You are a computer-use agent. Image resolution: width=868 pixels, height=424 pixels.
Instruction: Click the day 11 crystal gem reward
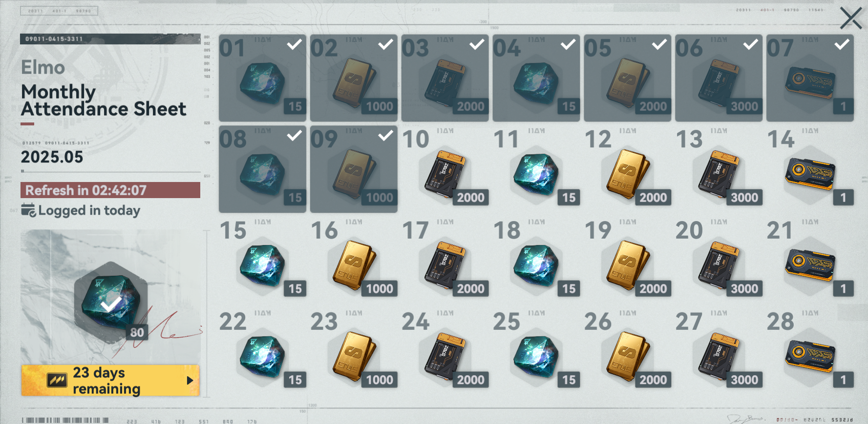click(x=536, y=174)
